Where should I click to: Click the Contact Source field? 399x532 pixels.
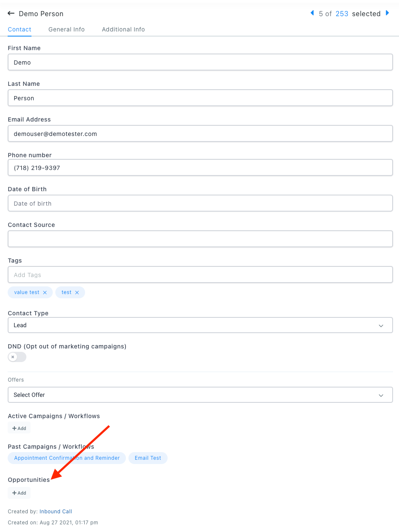200,239
